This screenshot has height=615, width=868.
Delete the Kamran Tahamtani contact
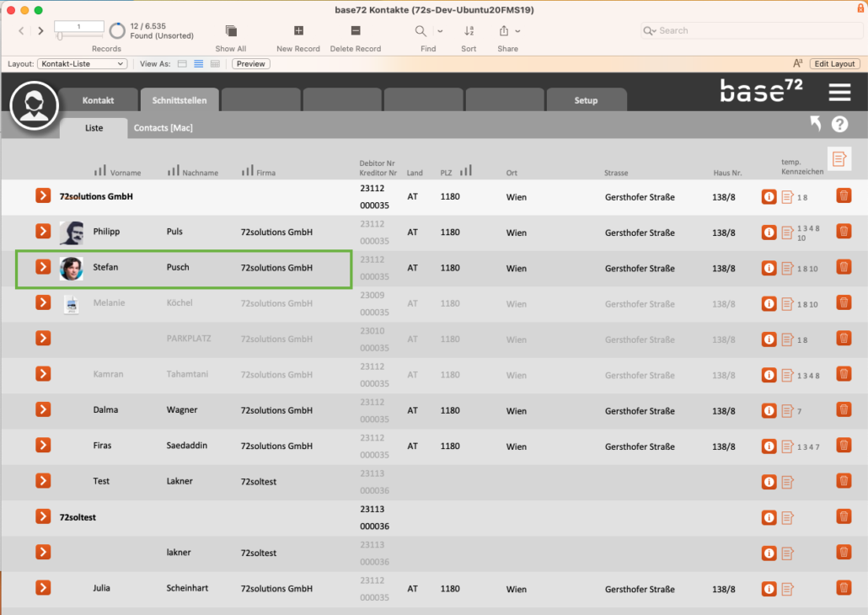pos(844,374)
